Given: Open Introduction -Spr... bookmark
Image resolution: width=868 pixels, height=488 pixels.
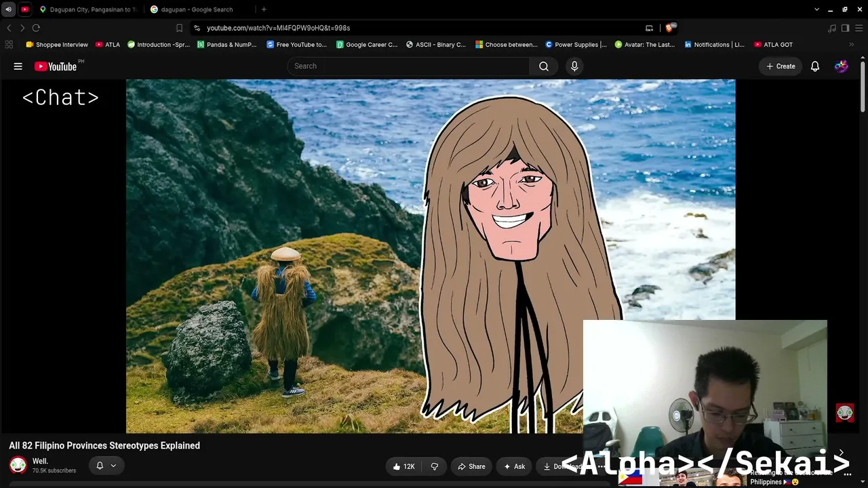Looking at the screenshot, I should pyautogui.click(x=159, y=45).
